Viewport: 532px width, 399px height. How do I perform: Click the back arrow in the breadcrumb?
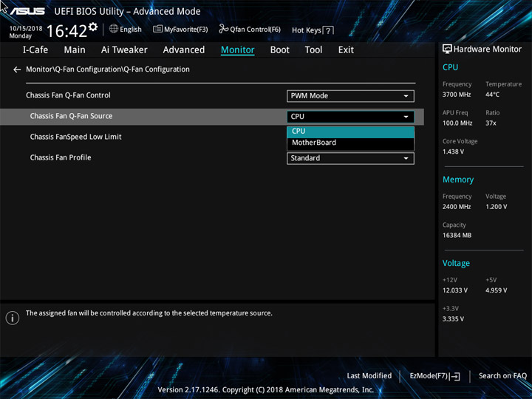pos(17,69)
